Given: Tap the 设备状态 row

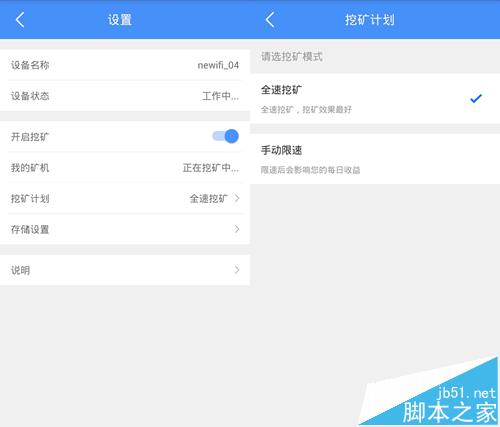Looking at the screenshot, I should point(125,96).
